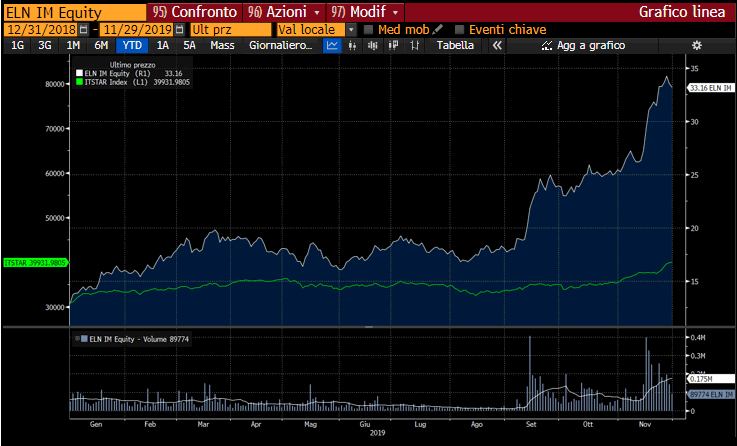Select the line chart type icon
The image size is (737, 446).
pos(332,46)
